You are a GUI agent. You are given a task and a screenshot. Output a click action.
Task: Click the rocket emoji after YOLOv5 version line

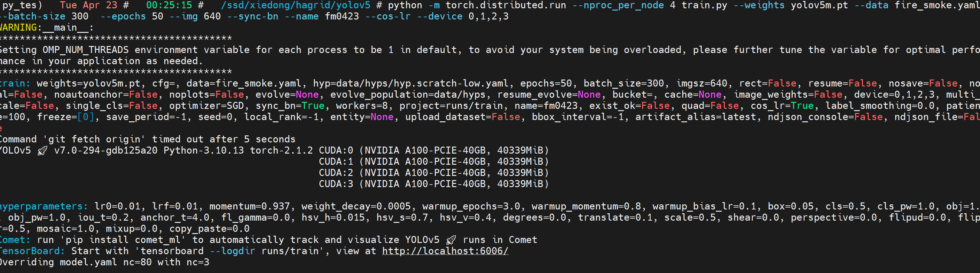pyautogui.click(x=43, y=151)
